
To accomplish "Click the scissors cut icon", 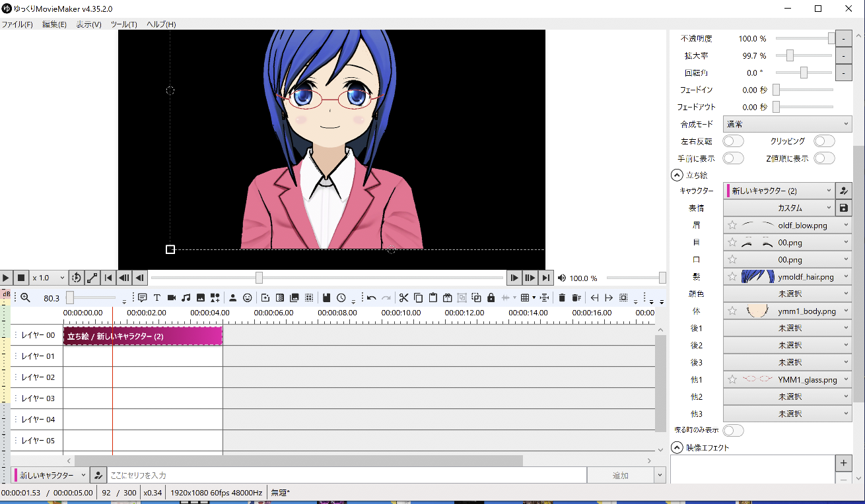I will (x=404, y=298).
